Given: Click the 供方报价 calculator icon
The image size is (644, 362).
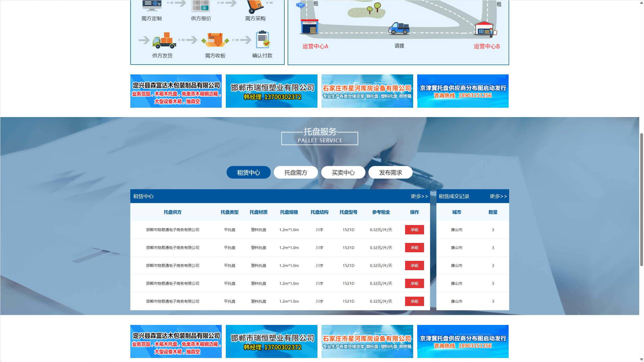Looking at the screenshot, I should [x=201, y=6].
